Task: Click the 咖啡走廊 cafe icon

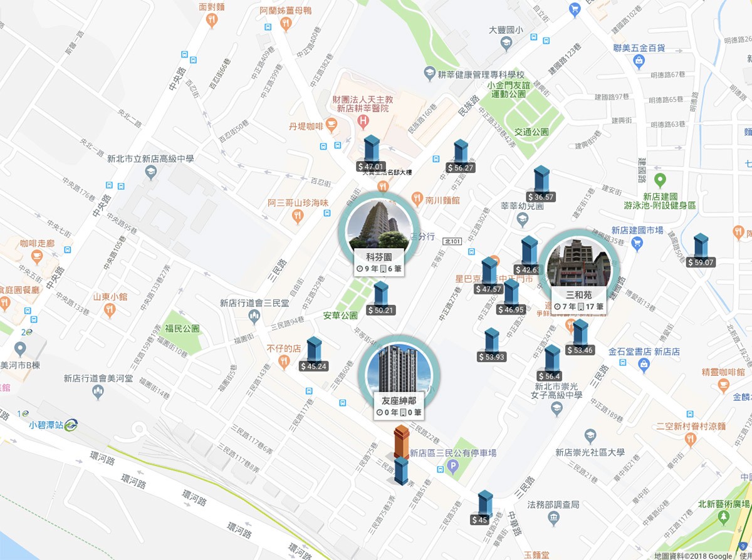Action: pyautogui.click(x=37, y=256)
